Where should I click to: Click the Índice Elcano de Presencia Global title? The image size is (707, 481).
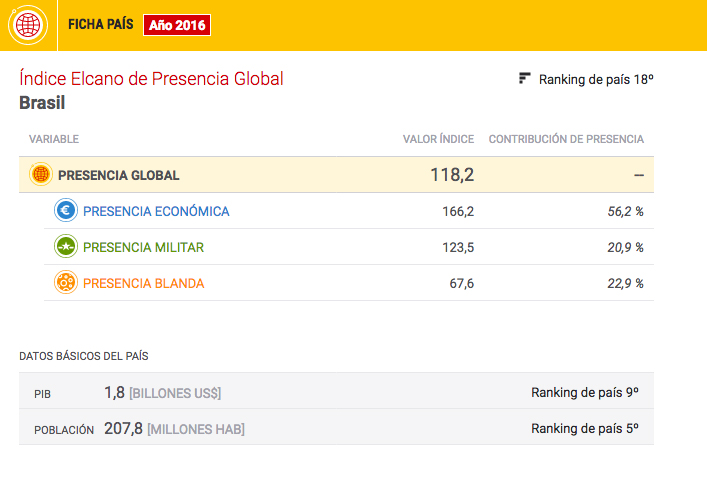(151, 79)
